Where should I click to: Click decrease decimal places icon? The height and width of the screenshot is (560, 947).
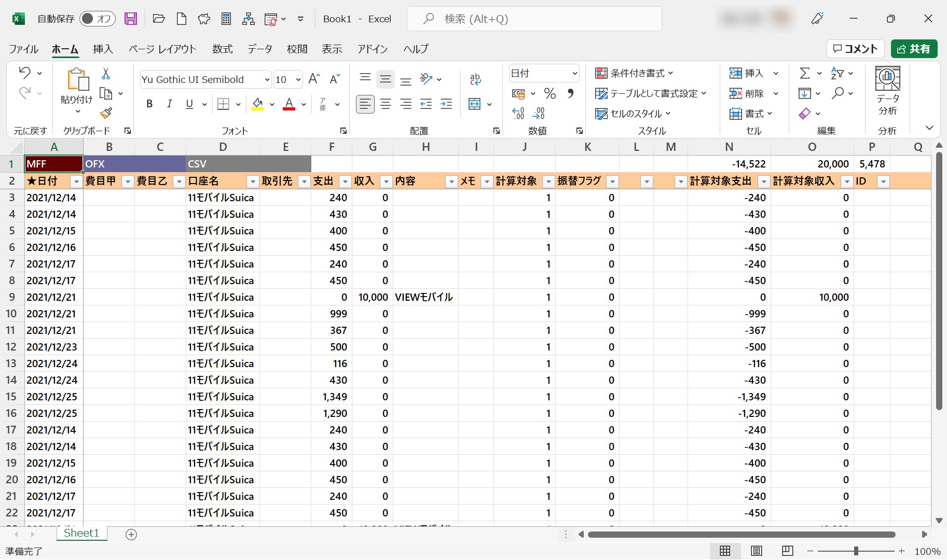coord(539,113)
